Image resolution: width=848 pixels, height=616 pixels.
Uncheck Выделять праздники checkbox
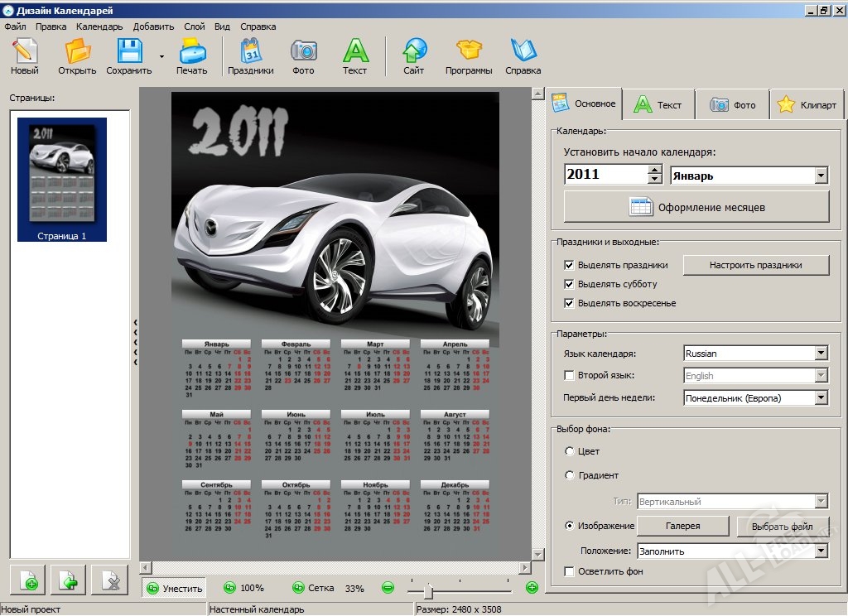(569, 265)
